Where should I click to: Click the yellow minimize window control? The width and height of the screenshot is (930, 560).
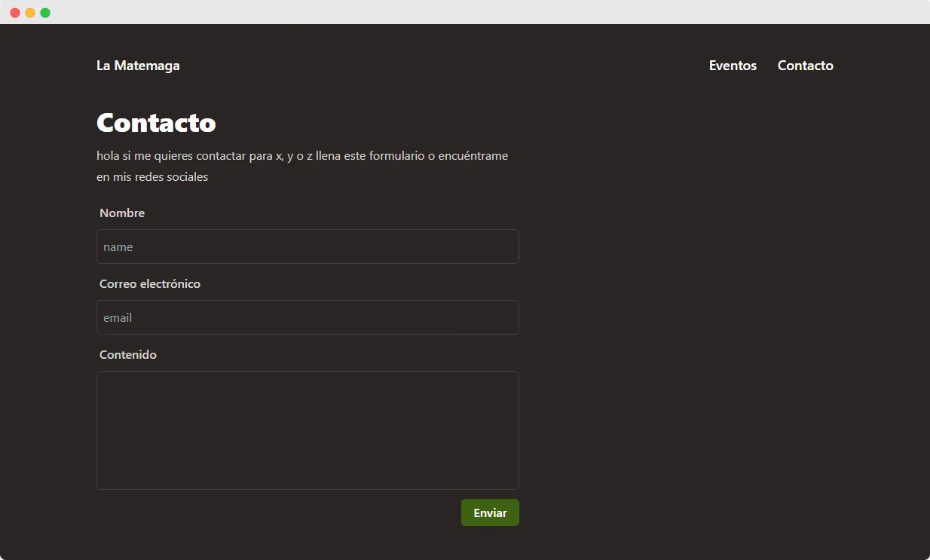click(29, 12)
